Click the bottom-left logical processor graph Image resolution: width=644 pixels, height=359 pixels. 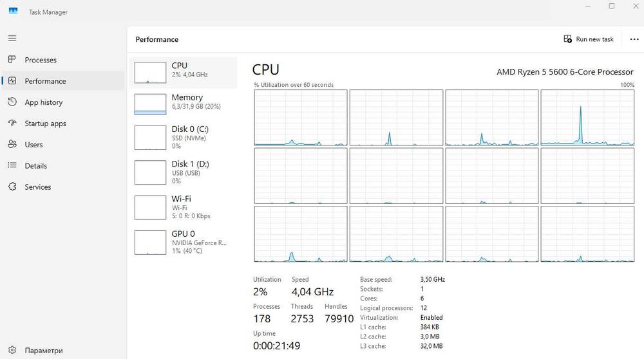301,234
